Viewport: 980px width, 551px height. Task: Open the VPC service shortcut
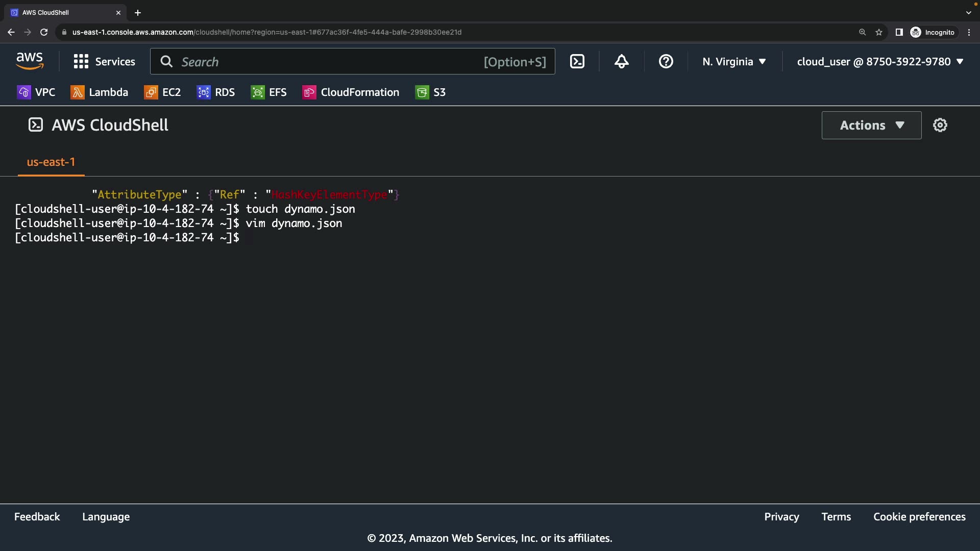coord(36,92)
